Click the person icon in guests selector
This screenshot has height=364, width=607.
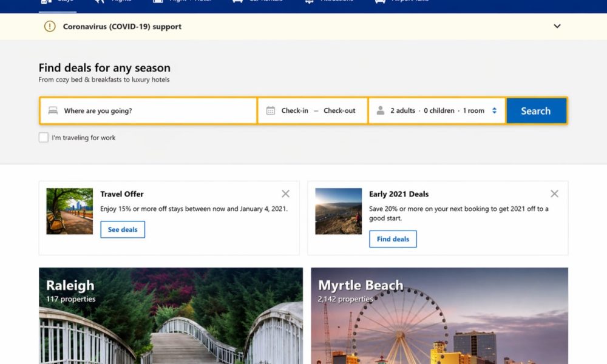pyautogui.click(x=381, y=111)
